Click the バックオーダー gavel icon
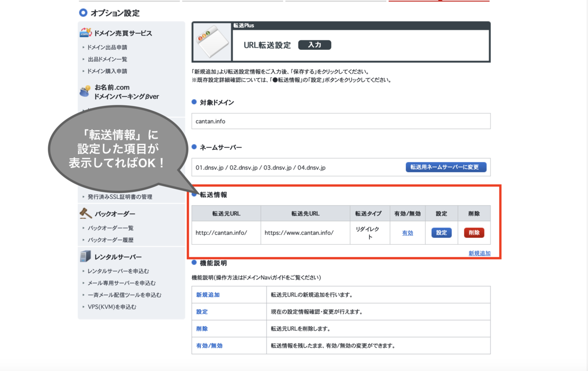588x371 pixels. 86,213
